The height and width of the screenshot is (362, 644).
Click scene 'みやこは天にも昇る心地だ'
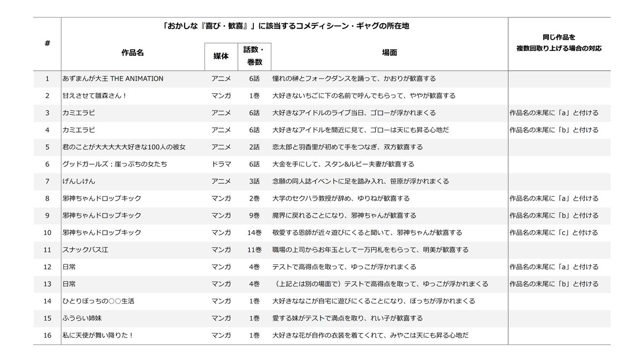pyautogui.click(x=371, y=335)
